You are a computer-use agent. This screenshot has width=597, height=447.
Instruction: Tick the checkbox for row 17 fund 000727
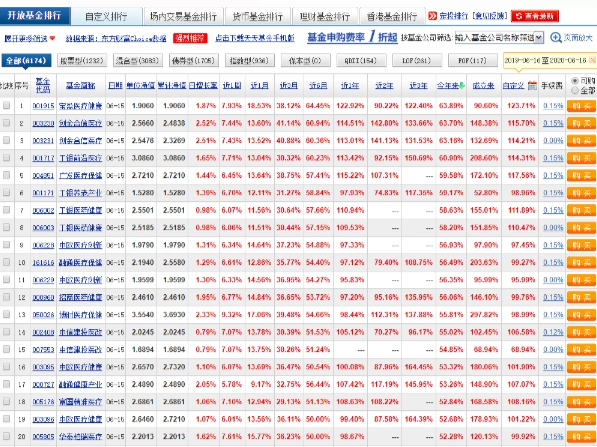point(6,384)
